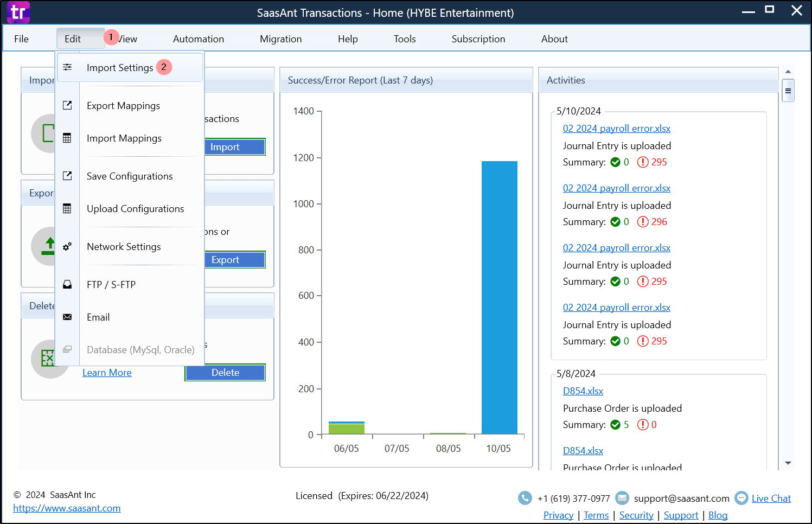Click the +1 (619) 377-0977 phone number
Viewport: 812px width, 524px height.
click(x=573, y=498)
